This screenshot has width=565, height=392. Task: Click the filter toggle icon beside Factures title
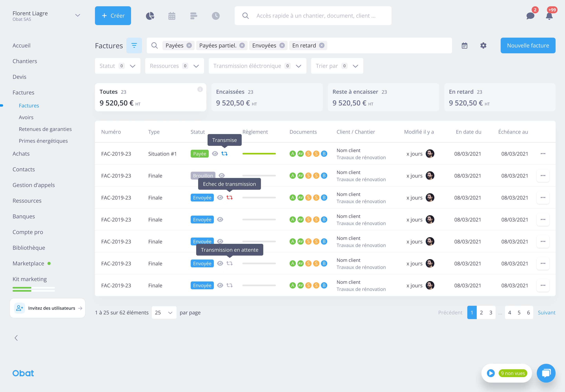pyautogui.click(x=134, y=46)
